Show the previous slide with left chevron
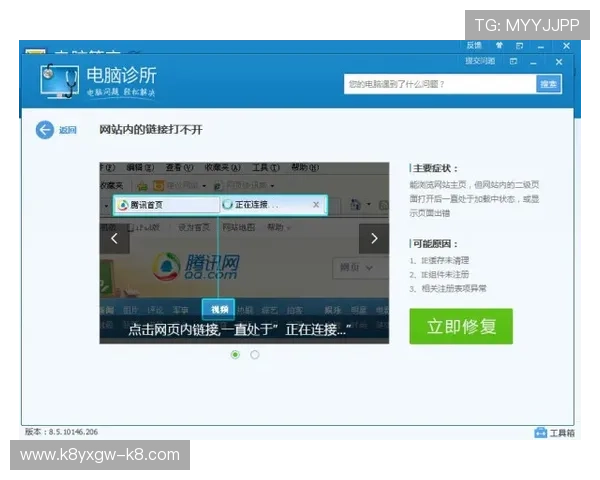This screenshot has width=600, height=480. click(114, 238)
